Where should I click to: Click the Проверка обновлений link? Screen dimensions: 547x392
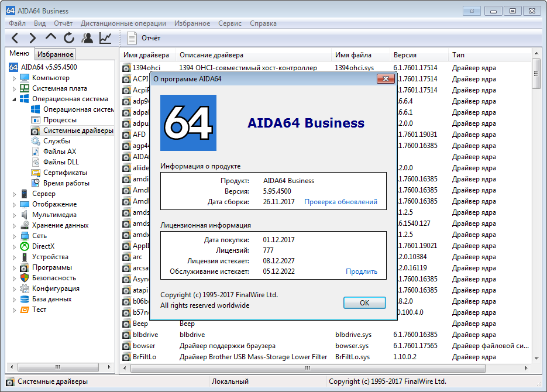340,202
